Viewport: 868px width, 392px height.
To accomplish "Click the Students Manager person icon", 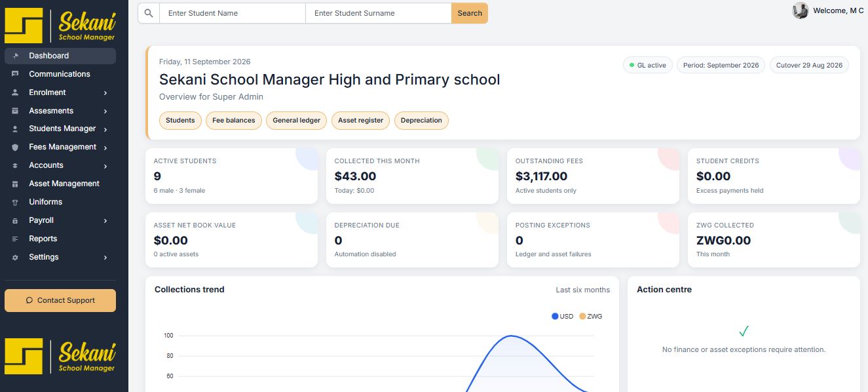I will [15, 129].
